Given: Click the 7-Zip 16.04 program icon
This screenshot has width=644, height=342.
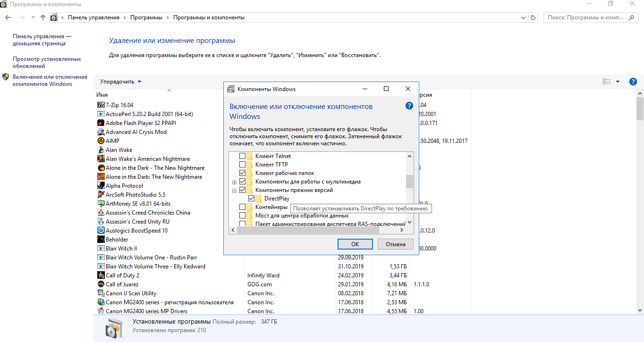Looking at the screenshot, I should click(101, 105).
